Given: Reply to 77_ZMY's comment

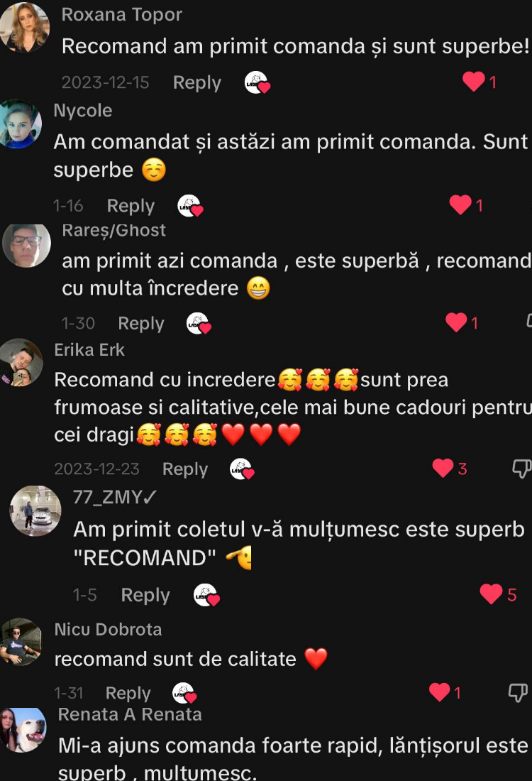Looking at the screenshot, I should click(145, 595).
